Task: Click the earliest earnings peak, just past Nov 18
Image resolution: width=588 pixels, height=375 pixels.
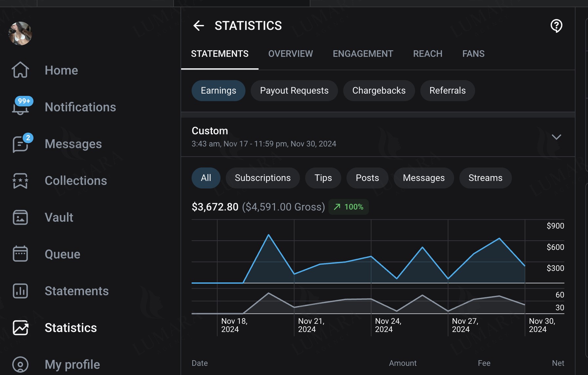Action: click(269, 235)
